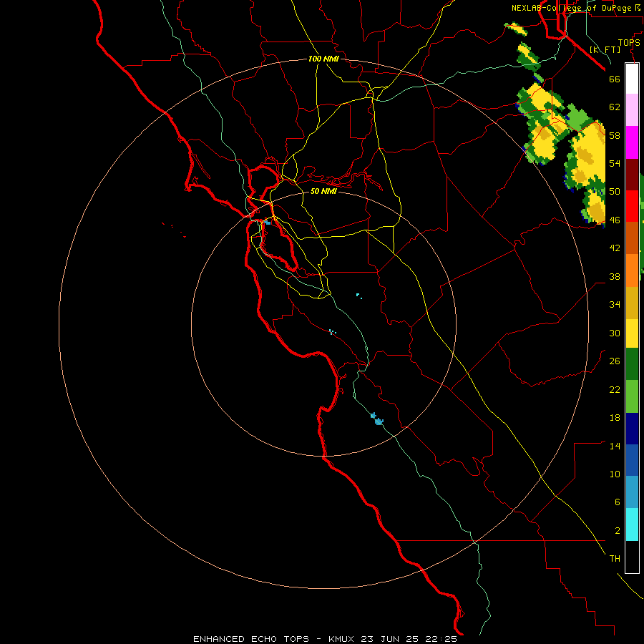Screen dimensions: 644x644
Task: Click the "38" legend value
Action: tap(615, 276)
